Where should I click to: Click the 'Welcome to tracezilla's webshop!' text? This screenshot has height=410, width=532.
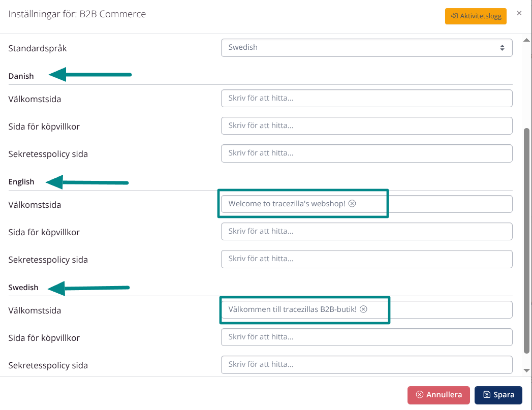point(287,204)
